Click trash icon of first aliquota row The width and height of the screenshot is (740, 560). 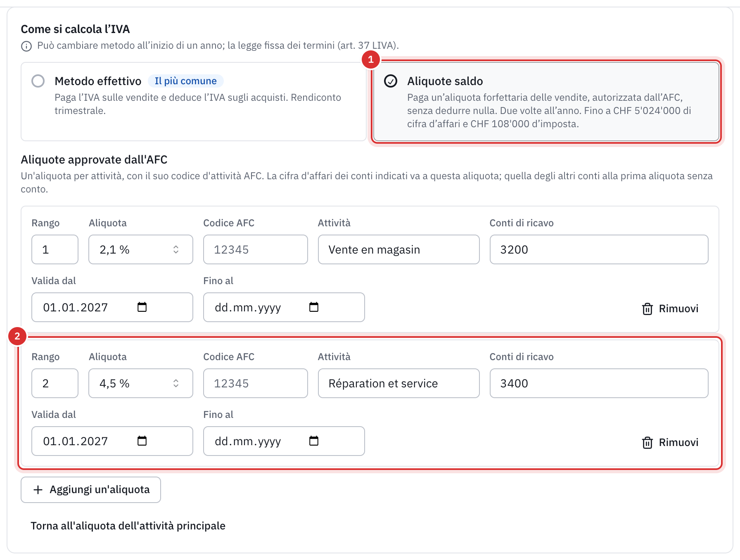[x=647, y=308]
